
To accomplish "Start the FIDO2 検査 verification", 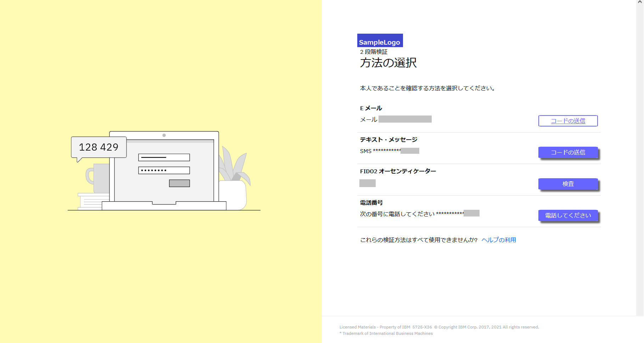I will 567,184.
